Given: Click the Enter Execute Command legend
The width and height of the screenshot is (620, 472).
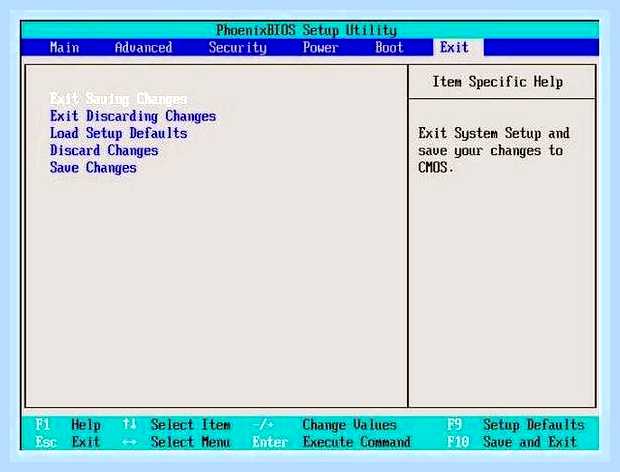Looking at the screenshot, I should [x=331, y=442].
